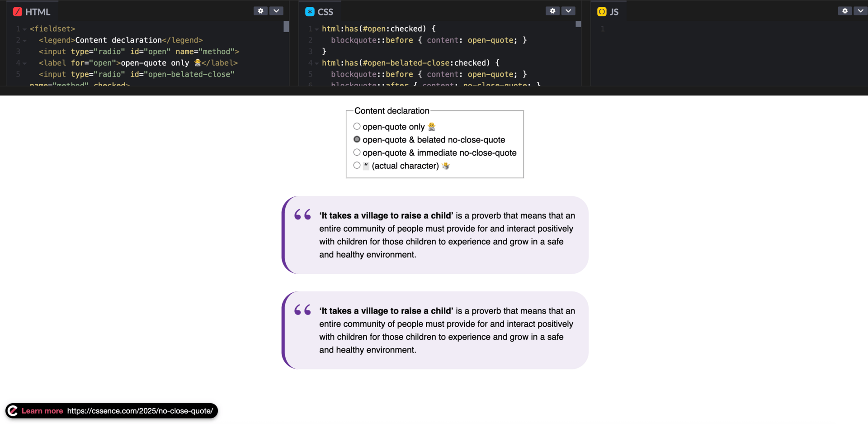Switch to the CSS editor tab title
868x424 pixels.
pos(325,12)
